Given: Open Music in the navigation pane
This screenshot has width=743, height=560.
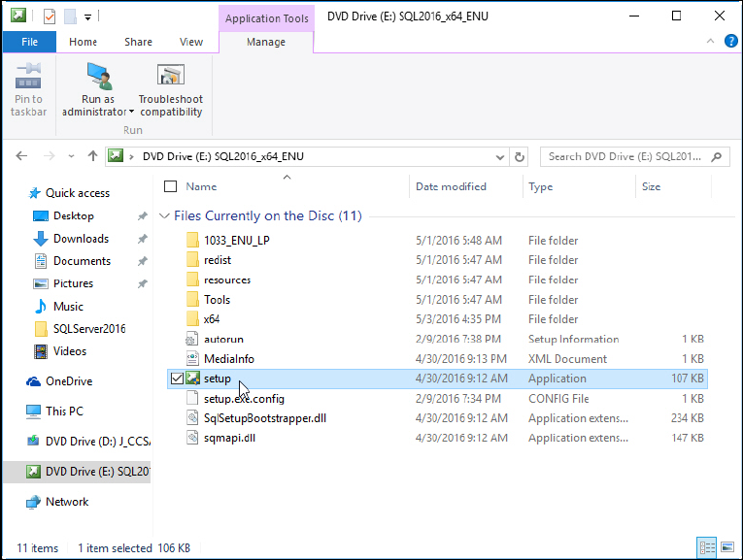Looking at the screenshot, I should [68, 307].
